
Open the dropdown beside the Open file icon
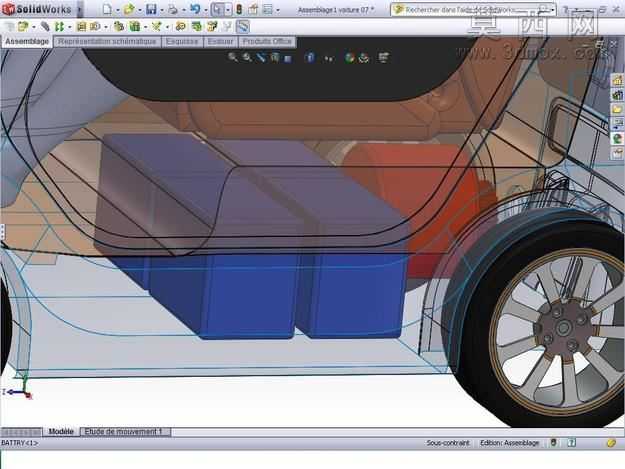[140, 10]
